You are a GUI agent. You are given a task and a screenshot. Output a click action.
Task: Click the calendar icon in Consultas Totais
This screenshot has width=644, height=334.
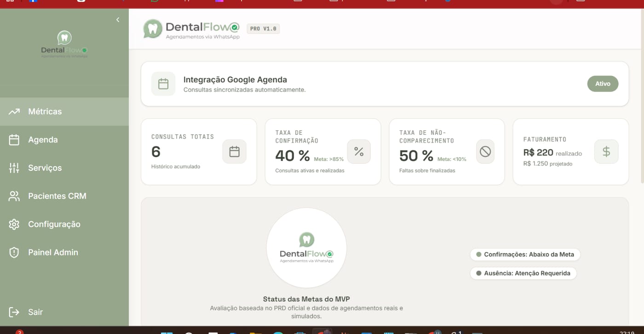pos(234,151)
